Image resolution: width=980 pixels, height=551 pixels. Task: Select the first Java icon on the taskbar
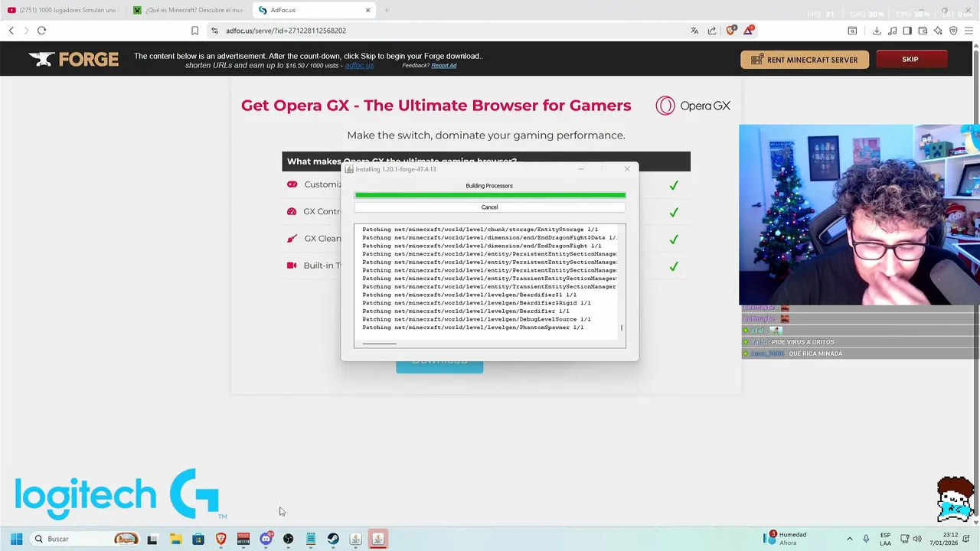(355, 539)
